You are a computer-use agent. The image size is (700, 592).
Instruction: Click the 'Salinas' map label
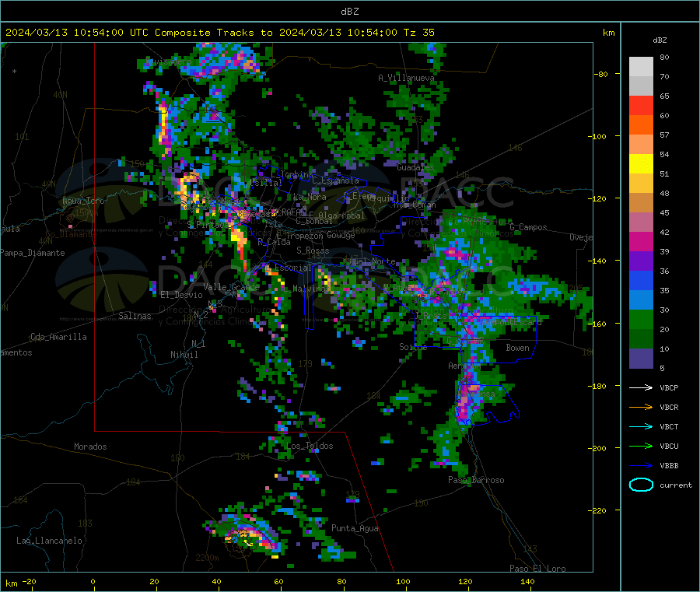pyautogui.click(x=135, y=316)
